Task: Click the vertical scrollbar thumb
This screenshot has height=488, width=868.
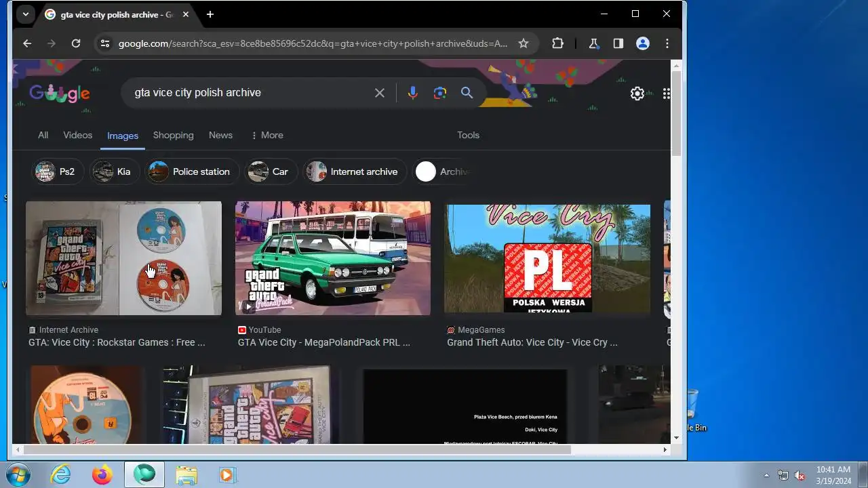Action: tap(676, 115)
